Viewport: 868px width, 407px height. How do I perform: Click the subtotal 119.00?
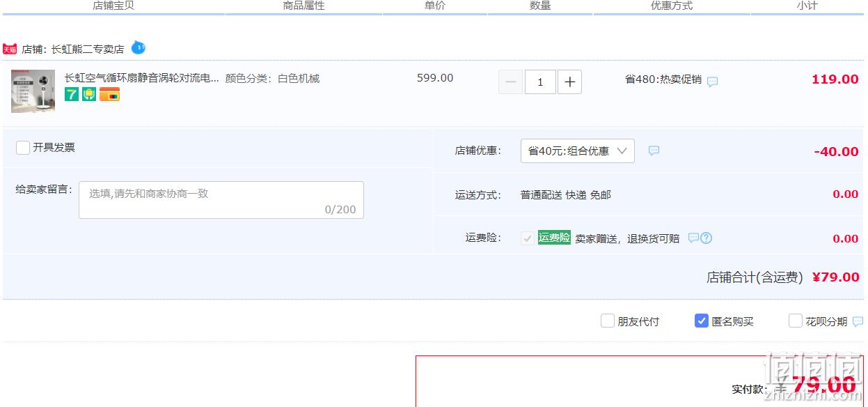point(835,79)
